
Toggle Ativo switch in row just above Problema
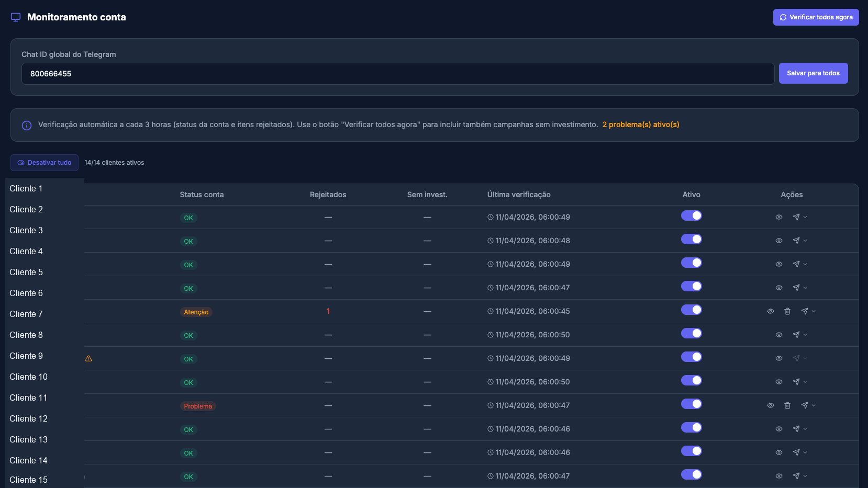[x=692, y=380]
